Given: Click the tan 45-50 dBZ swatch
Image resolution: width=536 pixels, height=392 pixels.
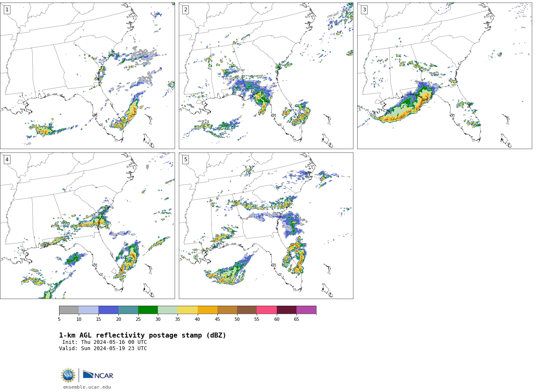Looking at the screenshot, I should pos(227,310).
